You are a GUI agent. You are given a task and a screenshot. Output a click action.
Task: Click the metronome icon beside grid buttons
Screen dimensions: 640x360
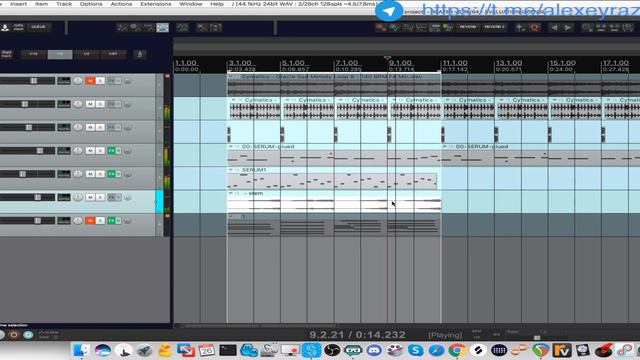click(140, 54)
